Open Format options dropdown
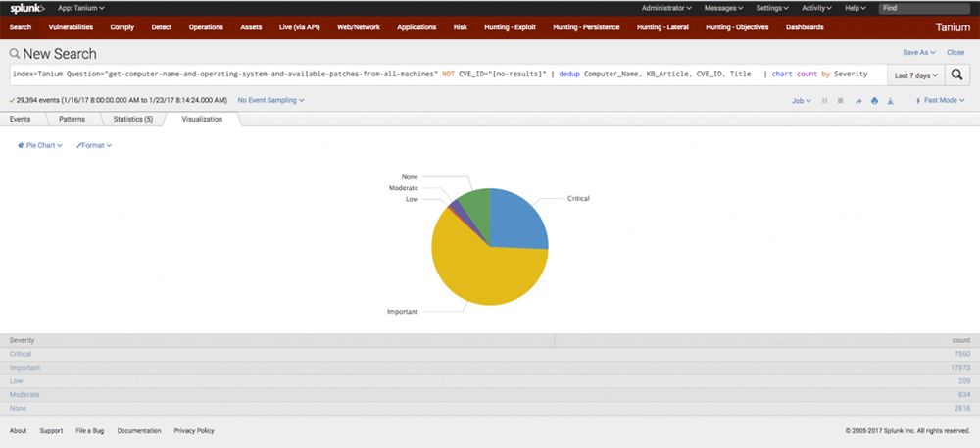 [94, 145]
